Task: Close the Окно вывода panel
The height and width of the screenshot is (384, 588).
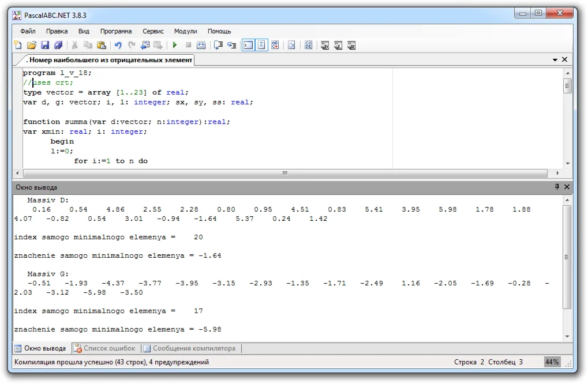Action: click(567, 187)
